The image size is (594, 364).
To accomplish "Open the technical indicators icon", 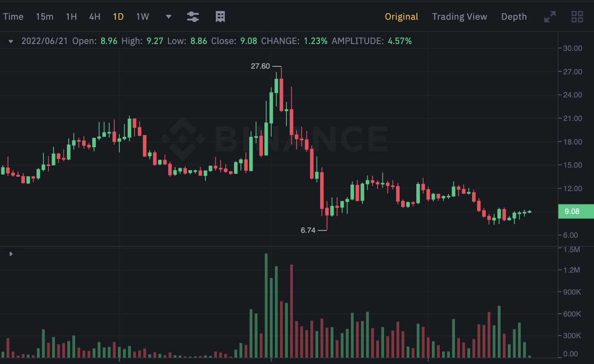I will 220,17.
